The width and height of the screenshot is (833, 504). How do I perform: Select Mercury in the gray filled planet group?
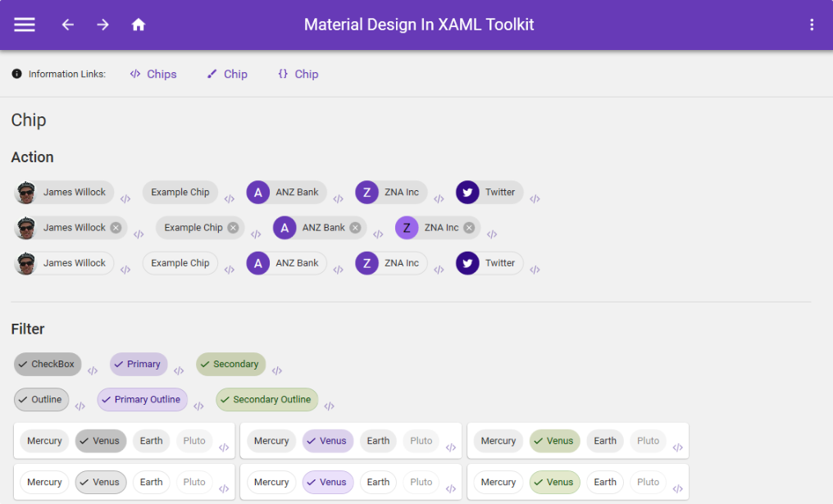coord(44,441)
